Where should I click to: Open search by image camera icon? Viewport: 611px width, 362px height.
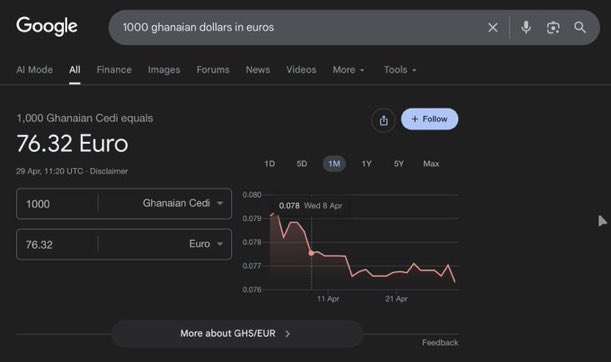[x=553, y=28]
